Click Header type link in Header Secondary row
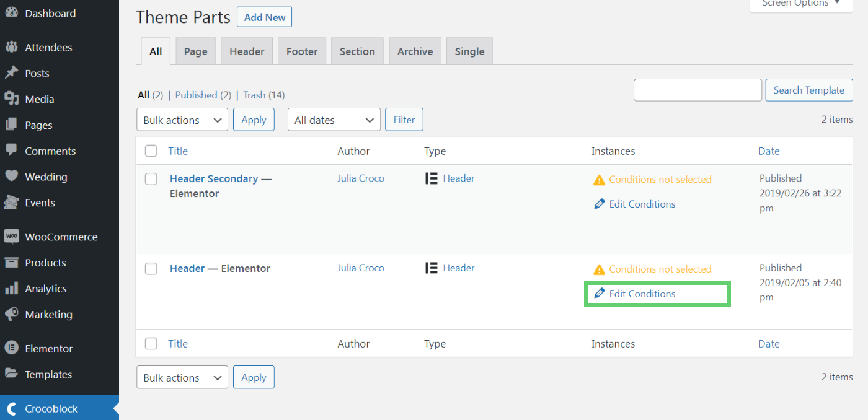The height and width of the screenshot is (420, 868). click(459, 178)
